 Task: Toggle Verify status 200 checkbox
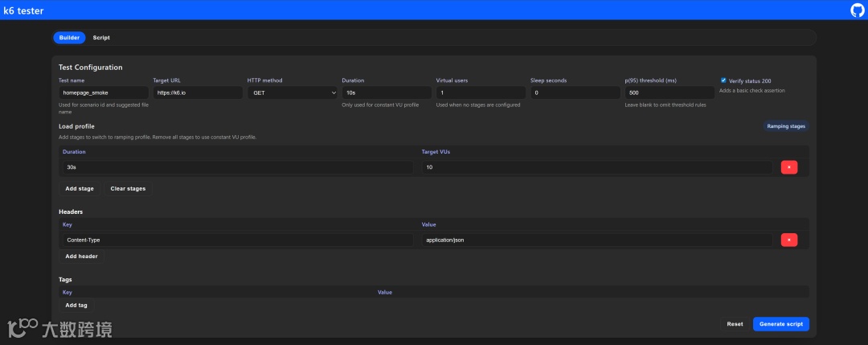(723, 80)
